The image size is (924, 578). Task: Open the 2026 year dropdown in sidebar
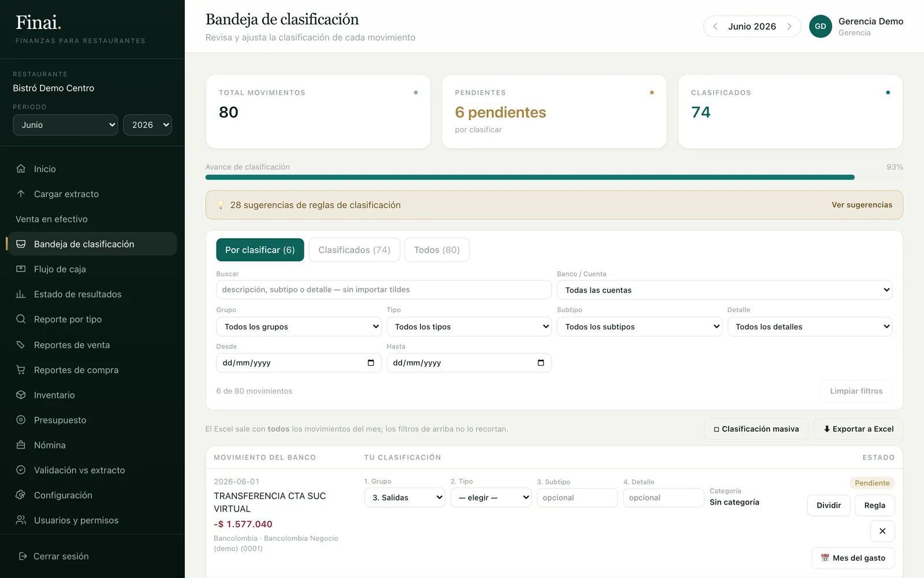pyautogui.click(x=147, y=125)
